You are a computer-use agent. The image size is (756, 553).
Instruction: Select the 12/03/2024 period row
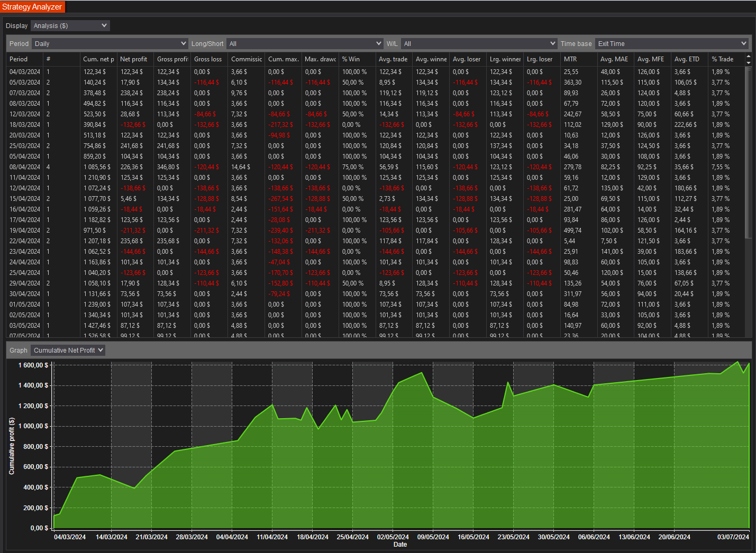(x=376, y=114)
